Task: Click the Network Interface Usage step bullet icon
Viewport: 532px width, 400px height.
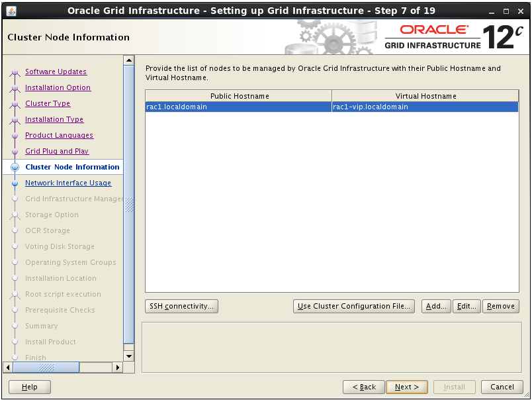Action: coord(15,183)
